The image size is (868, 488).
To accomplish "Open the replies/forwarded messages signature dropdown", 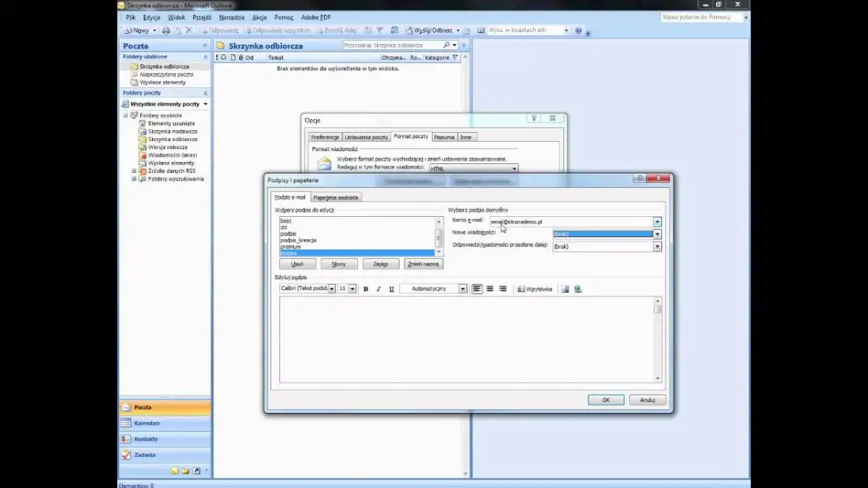I will pos(657,247).
